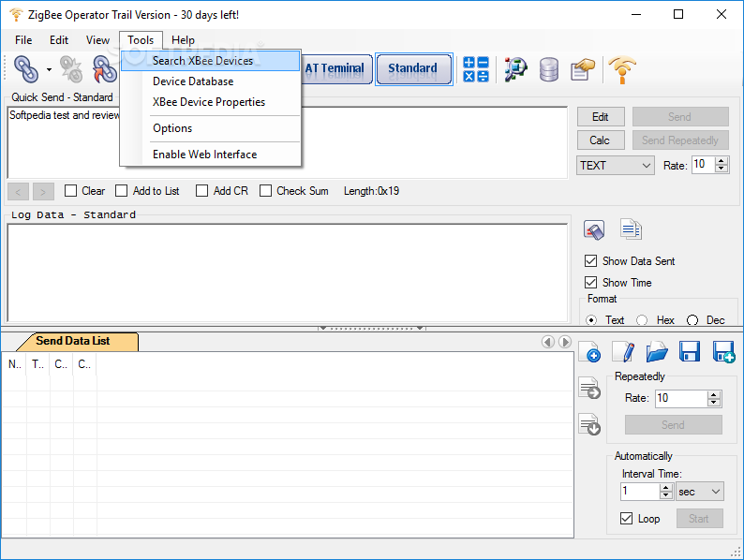This screenshot has height=560, width=744.
Task: Switch to Standard mode button
Action: [414, 69]
